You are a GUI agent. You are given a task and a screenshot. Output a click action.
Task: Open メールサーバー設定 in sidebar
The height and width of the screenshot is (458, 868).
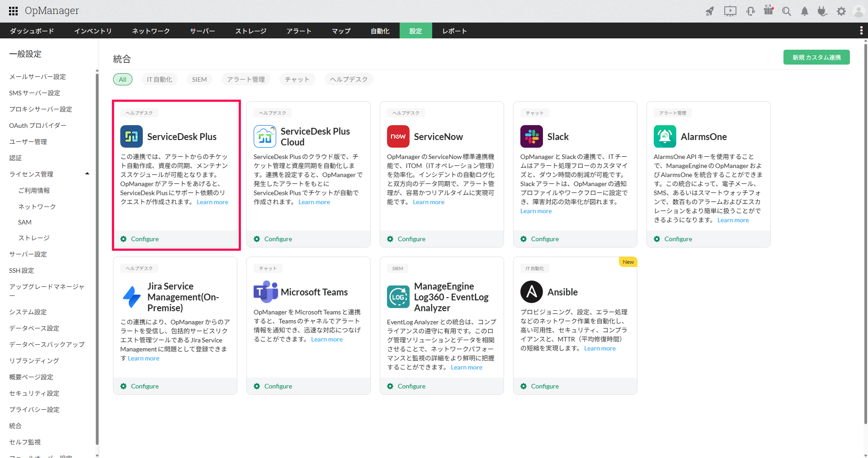[x=38, y=77]
